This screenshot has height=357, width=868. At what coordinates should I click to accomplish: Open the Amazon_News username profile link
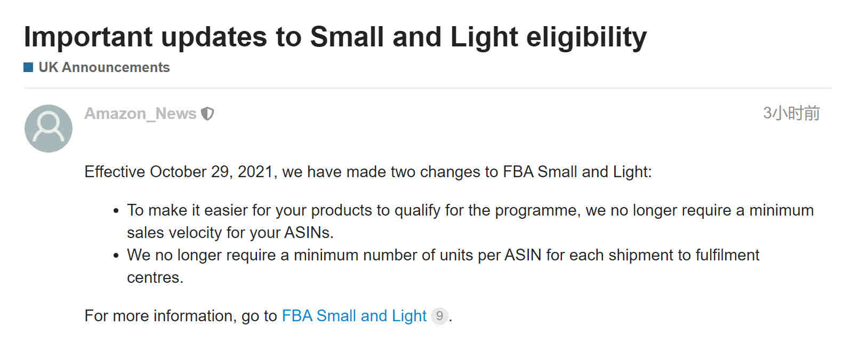(140, 114)
